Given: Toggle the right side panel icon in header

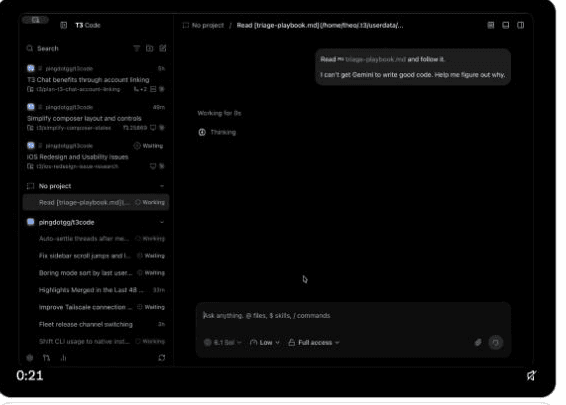Looking at the screenshot, I should (520, 25).
